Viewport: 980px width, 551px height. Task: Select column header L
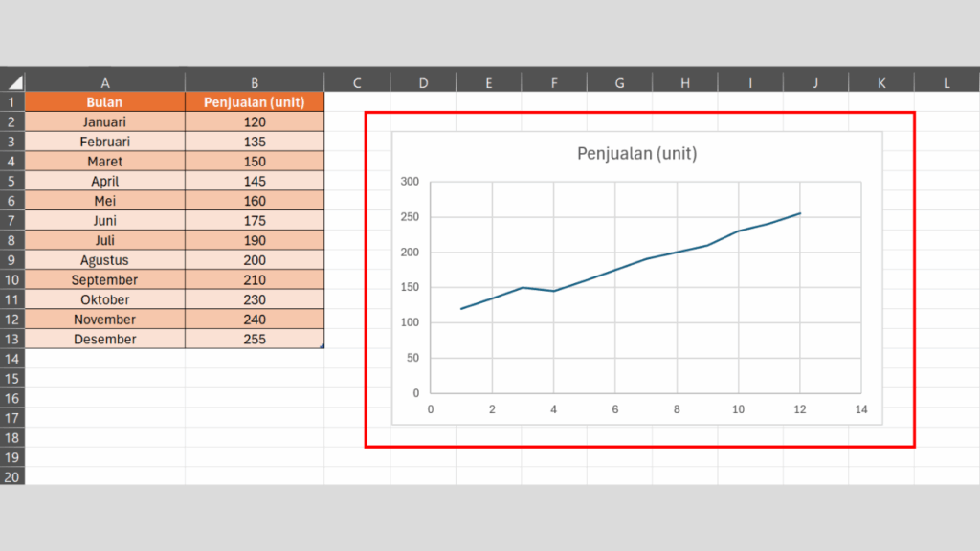tap(947, 81)
